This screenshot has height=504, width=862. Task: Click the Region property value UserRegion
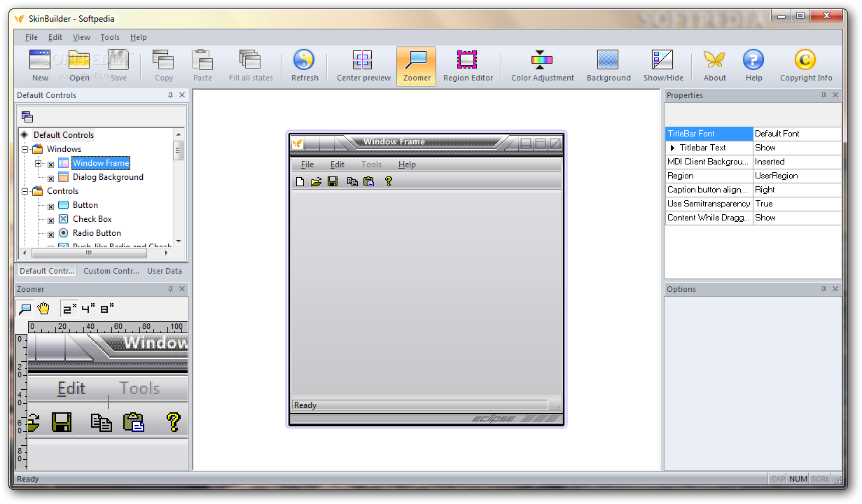[x=797, y=176]
